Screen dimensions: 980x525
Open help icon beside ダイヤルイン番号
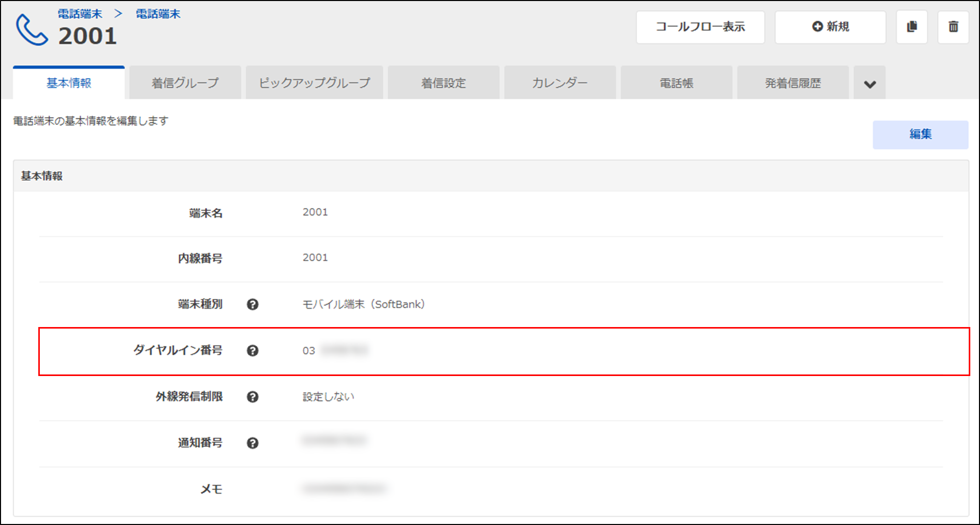coord(252,351)
